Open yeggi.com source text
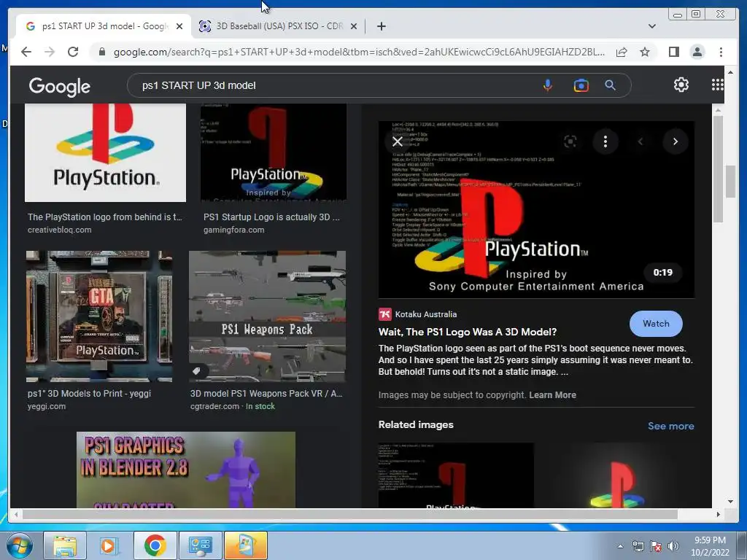Screen dimensions: 747x560 (47, 406)
